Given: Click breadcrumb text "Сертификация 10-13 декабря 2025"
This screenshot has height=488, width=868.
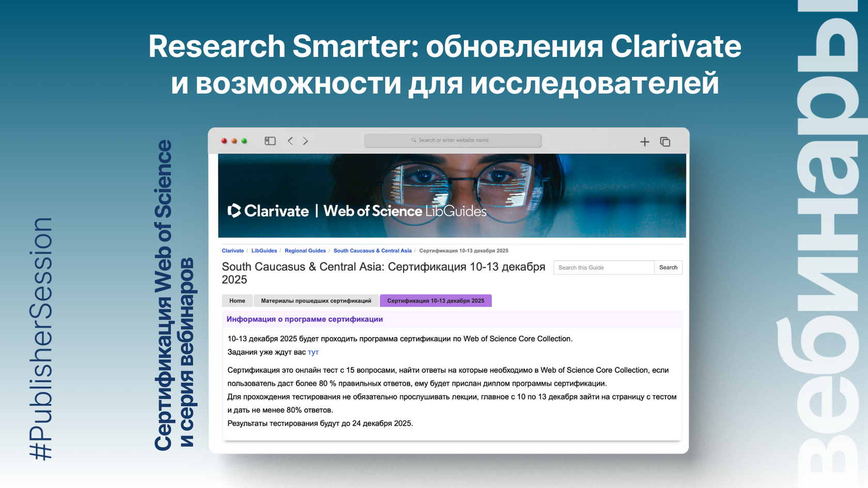Looking at the screenshot, I should coord(464,251).
